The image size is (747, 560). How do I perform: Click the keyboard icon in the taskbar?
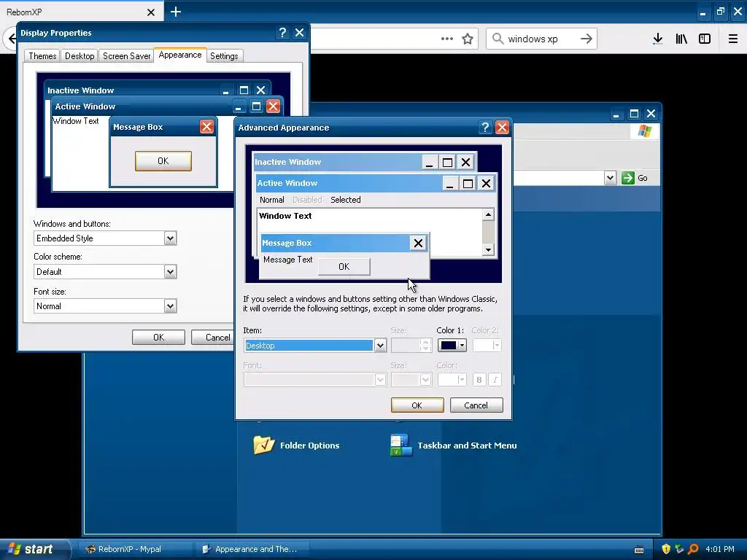coord(639,550)
